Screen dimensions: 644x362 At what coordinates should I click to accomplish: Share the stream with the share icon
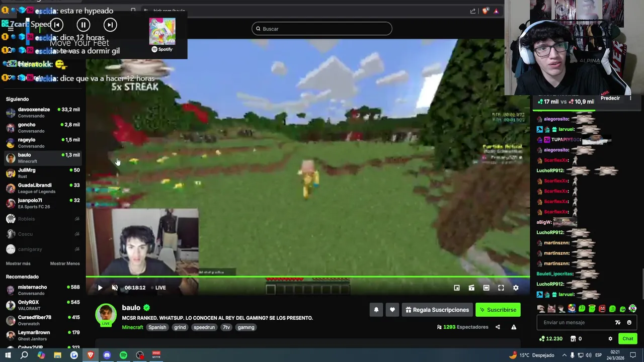[498, 327]
